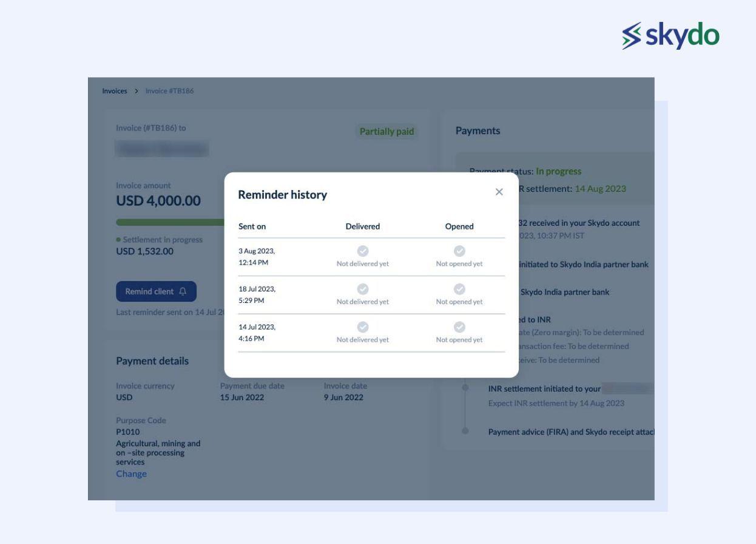Click payment due date 15 Jun 2022

242,398
